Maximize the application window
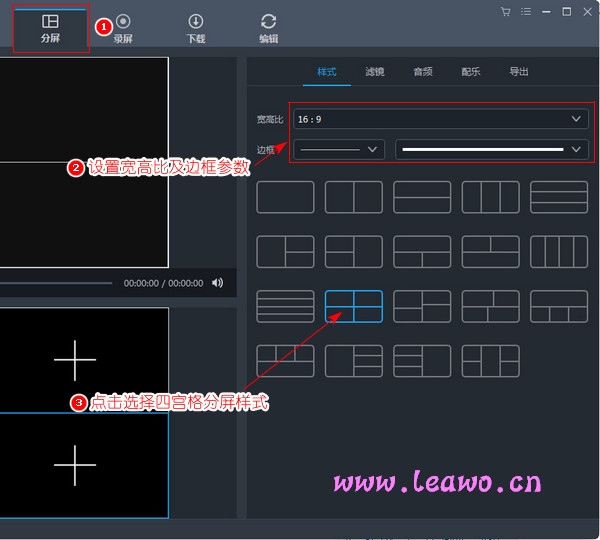Screen dimensions: 600x540 567,12
